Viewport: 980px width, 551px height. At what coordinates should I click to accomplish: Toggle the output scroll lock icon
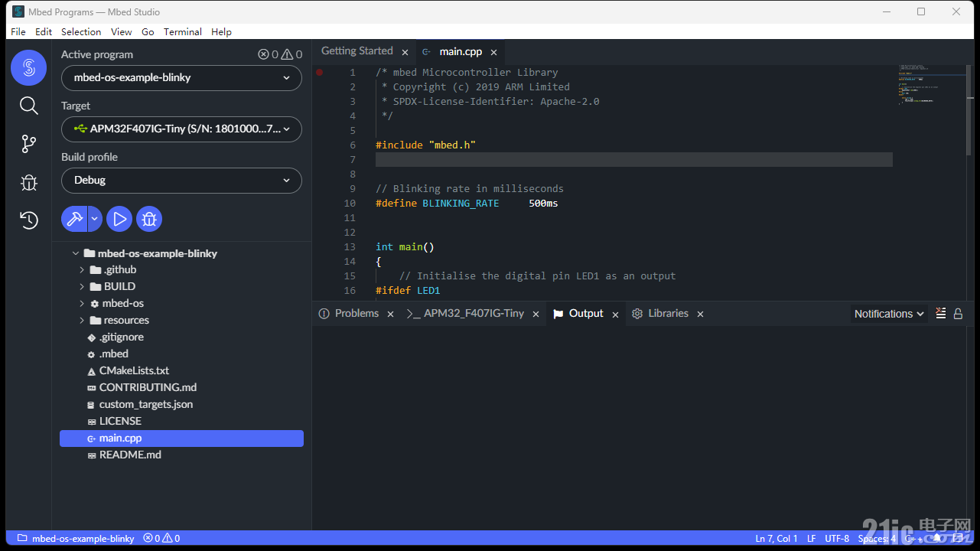958,314
